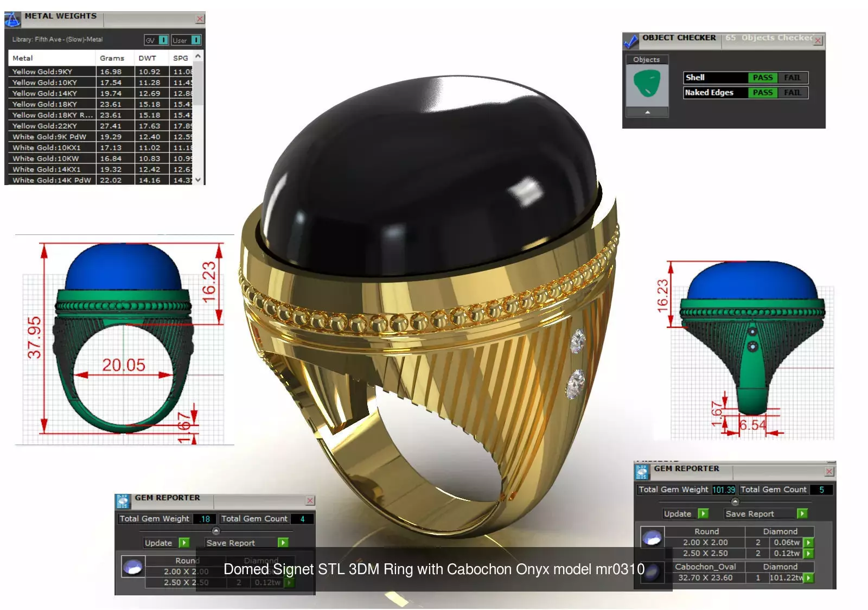The height and width of the screenshot is (610, 868).
Task: Click green arrow beside left Update button
Action: pos(184,543)
